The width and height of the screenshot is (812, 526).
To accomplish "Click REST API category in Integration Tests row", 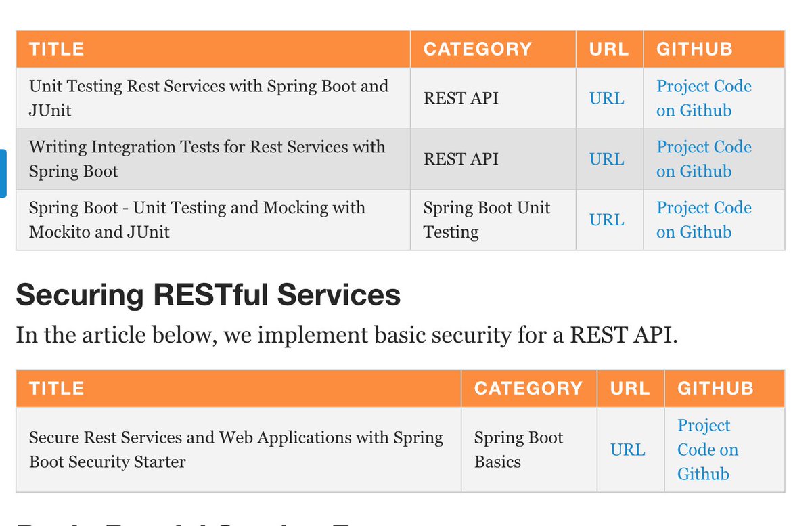I will tap(461, 159).
